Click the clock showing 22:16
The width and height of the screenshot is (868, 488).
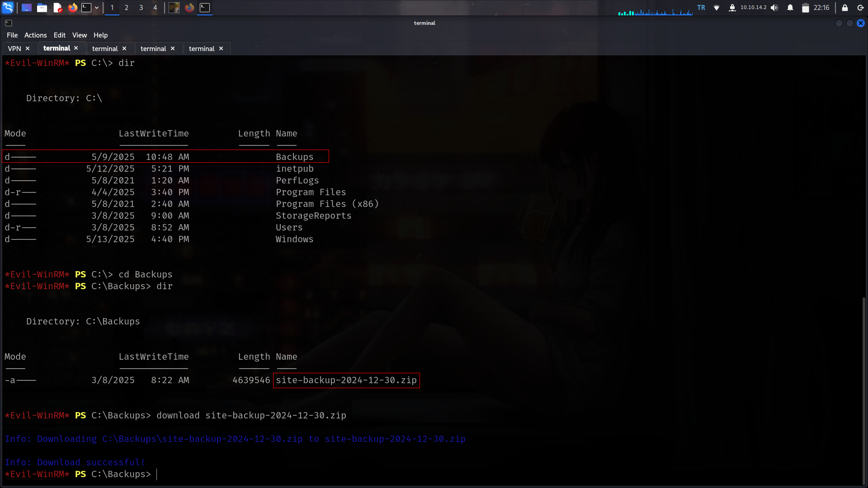[x=821, y=8]
